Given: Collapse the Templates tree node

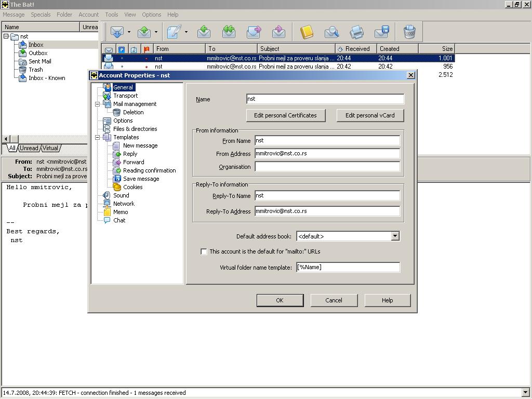Looking at the screenshot, I should tap(97, 137).
